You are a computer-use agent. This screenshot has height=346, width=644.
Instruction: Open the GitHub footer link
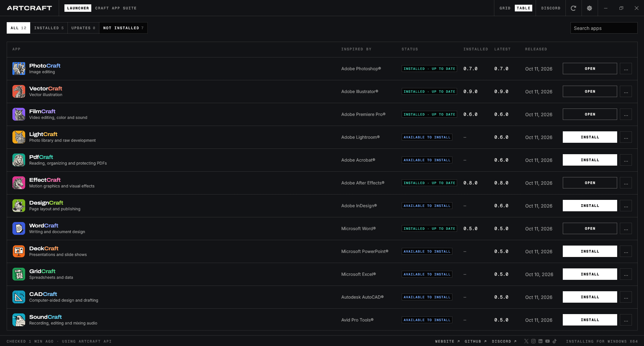tap(476, 341)
